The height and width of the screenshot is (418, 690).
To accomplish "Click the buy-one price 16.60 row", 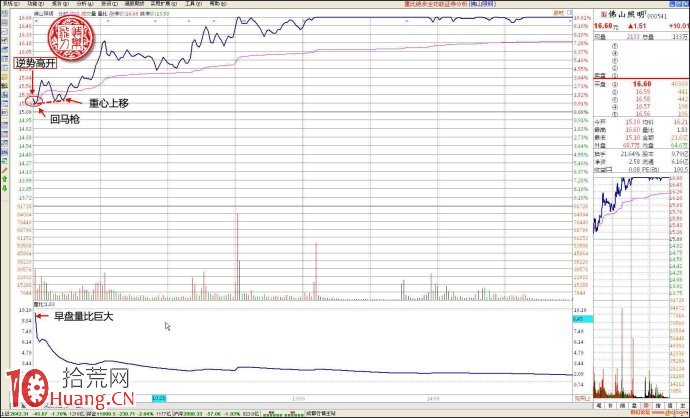I will click(641, 84).
